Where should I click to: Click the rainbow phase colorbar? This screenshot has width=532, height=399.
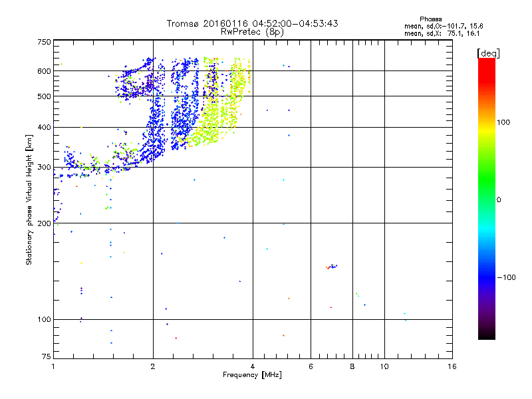[x=487, y=199]
